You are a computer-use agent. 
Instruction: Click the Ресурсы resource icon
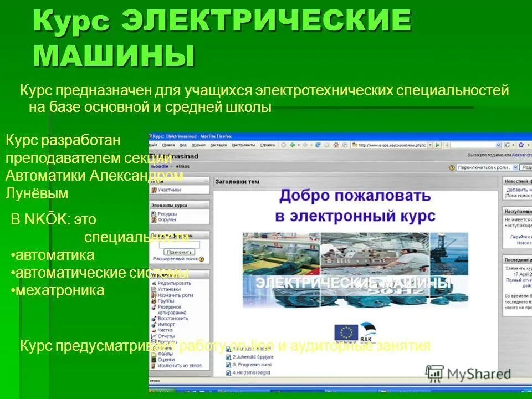(154, 214)
